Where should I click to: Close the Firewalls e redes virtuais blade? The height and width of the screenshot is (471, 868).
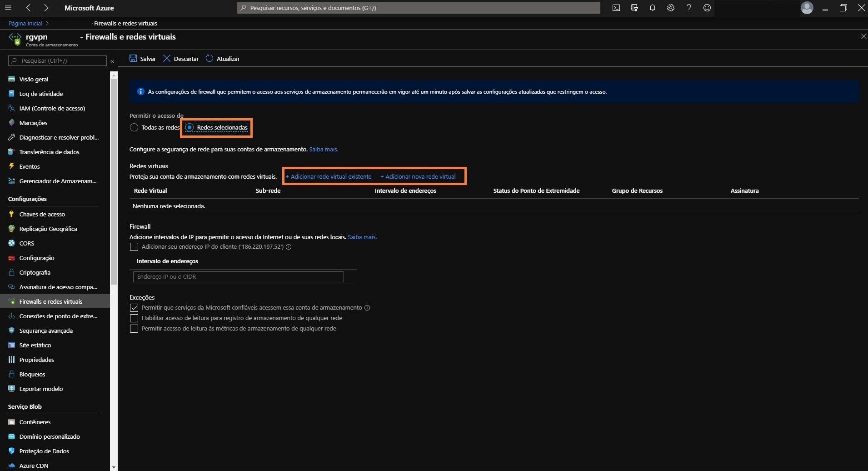[863, 36]
